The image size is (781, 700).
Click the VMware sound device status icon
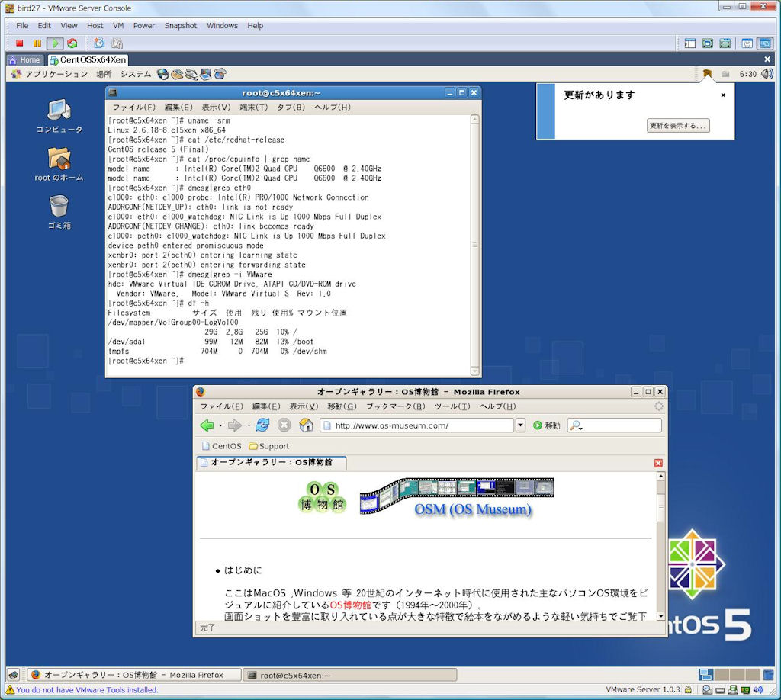click(x=758, y=690)
